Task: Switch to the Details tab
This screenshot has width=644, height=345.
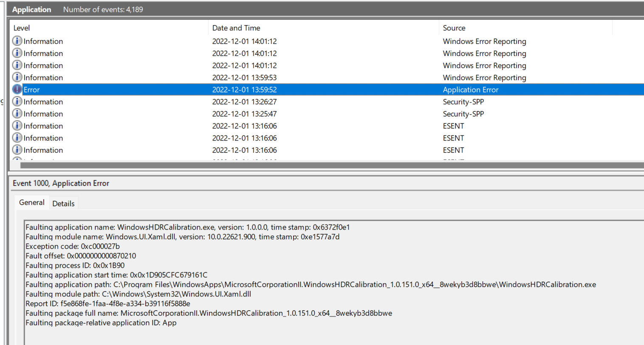Action: [x=63, y=204]
